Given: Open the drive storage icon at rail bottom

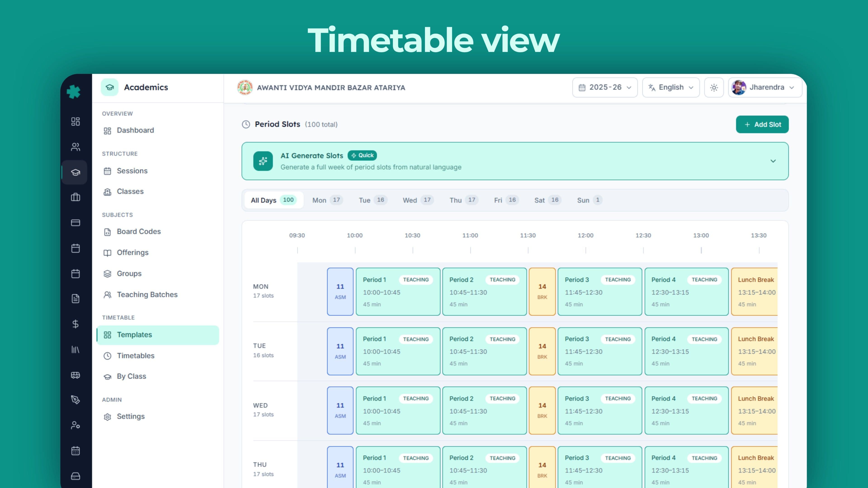Looking at the screenshot, I should tap(75, 476).
